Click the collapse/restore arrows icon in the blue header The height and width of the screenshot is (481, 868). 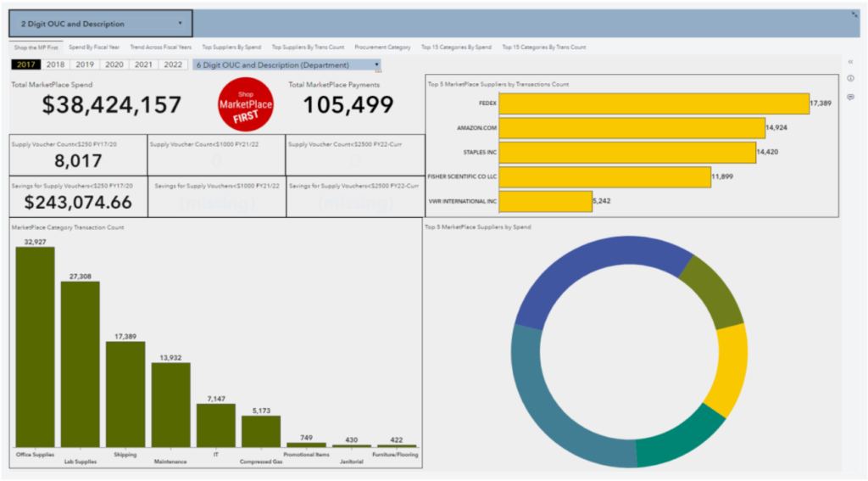tap(854, 14)
